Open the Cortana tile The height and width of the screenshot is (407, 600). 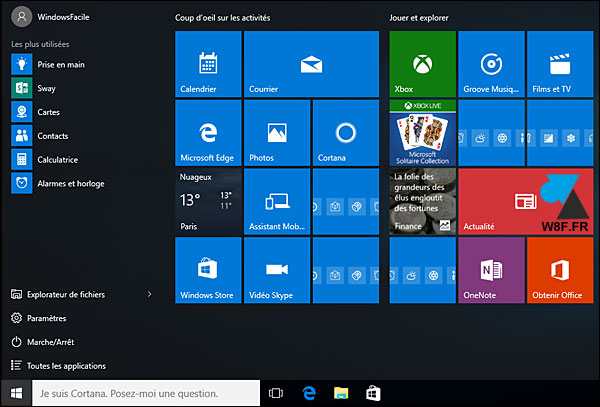(346, 133)
